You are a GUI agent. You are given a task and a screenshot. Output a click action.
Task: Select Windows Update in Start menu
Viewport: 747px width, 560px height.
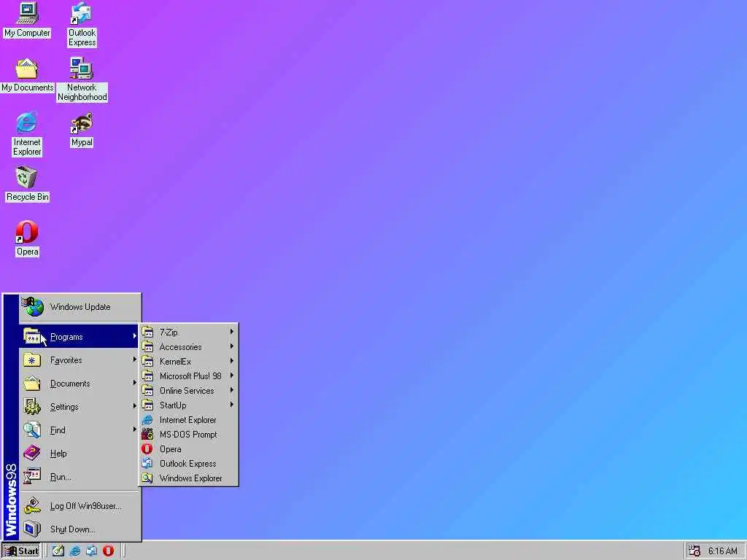[x=80, y=307]
